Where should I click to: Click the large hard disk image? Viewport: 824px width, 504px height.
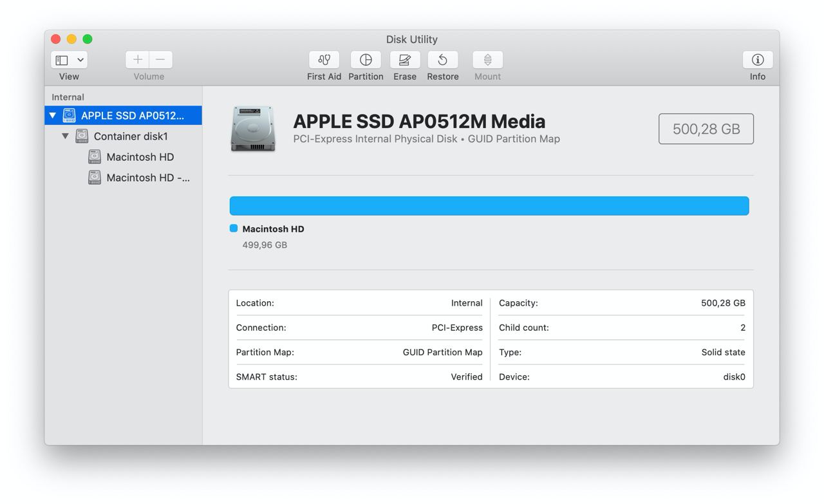(x=253, y=129)
